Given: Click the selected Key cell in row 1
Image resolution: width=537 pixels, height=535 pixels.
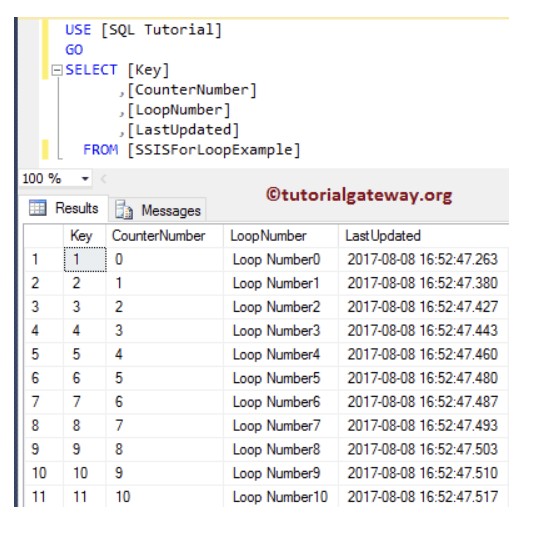Looking at the screenshot, I should coord(85,259).
